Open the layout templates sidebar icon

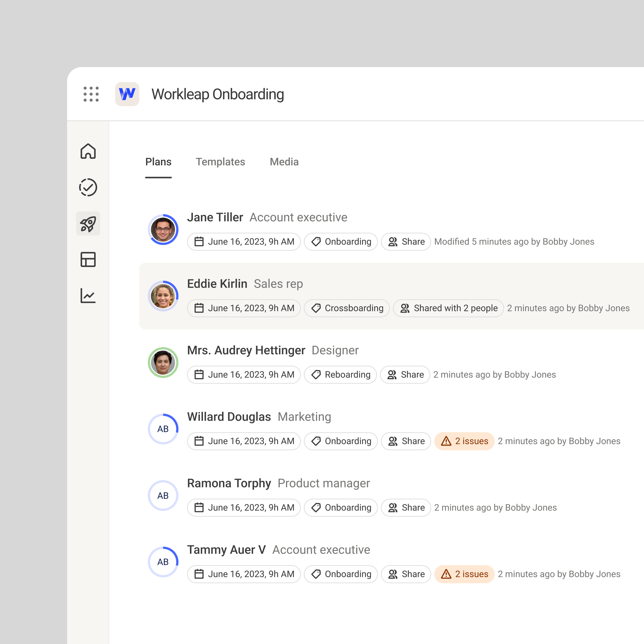tap(88, 259)
